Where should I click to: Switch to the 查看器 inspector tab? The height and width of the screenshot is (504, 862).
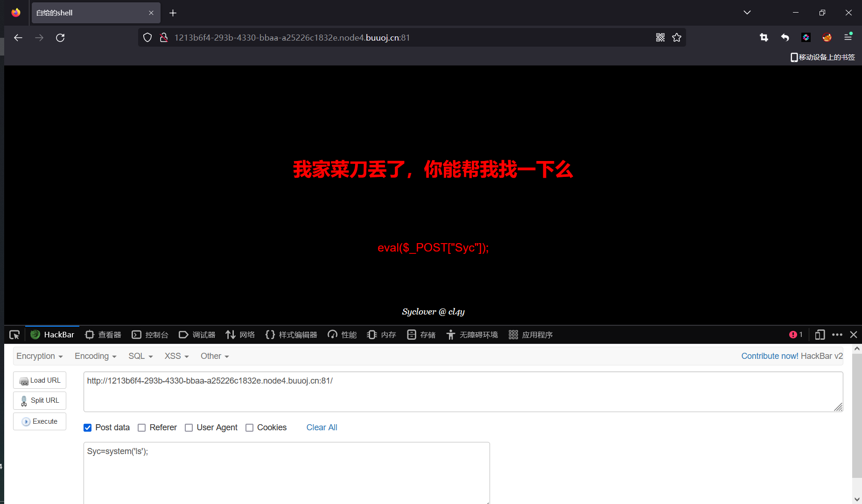pos(103,335)
